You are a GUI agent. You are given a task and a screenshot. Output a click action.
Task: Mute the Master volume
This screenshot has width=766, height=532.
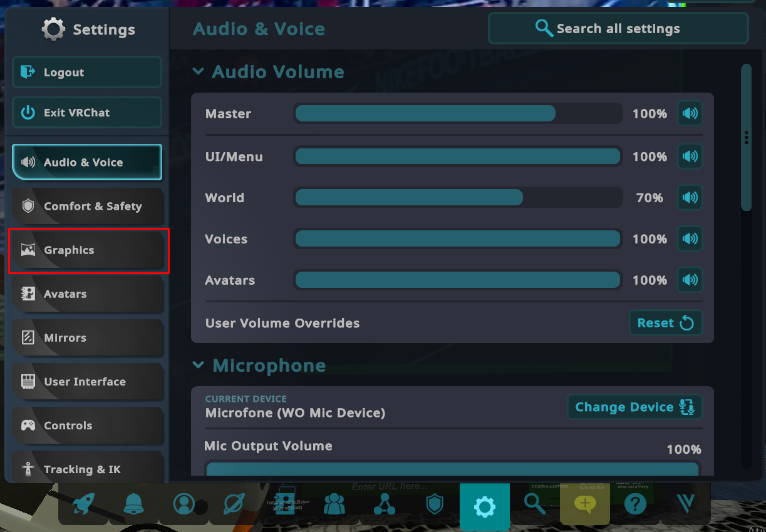point(690,114)
